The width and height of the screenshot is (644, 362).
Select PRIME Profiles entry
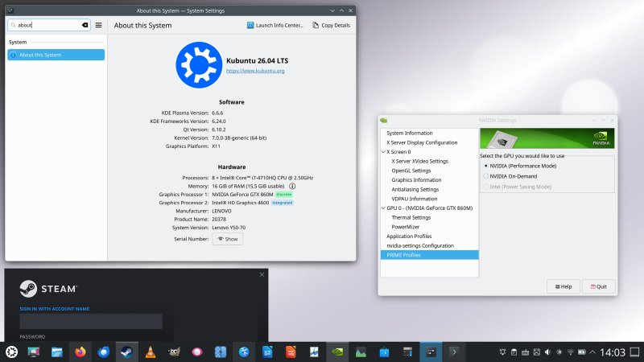(430, 255)
